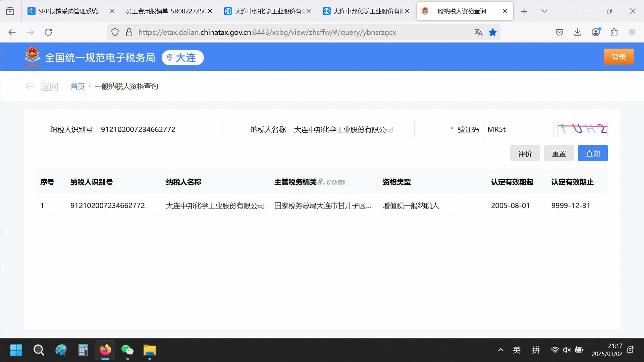Open Calculator from taskbar
644x362 pixels.
click(x=83, y=350)
